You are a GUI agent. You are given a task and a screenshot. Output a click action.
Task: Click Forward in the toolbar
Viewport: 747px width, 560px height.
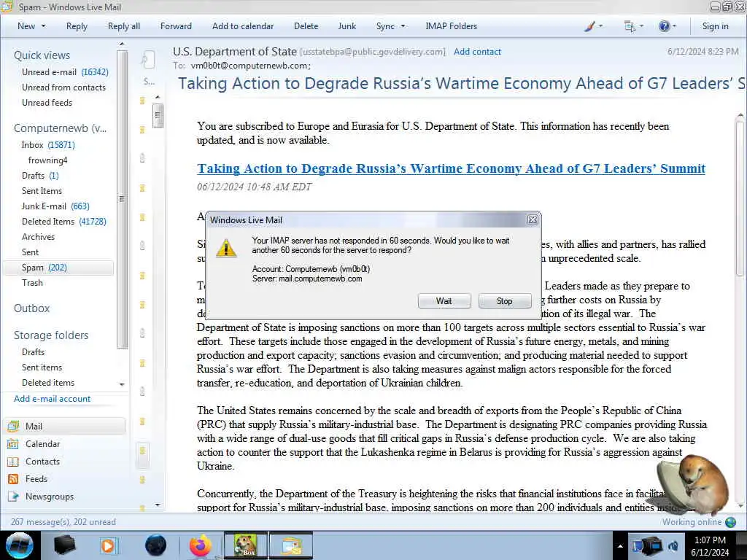(x=176, y=26)
